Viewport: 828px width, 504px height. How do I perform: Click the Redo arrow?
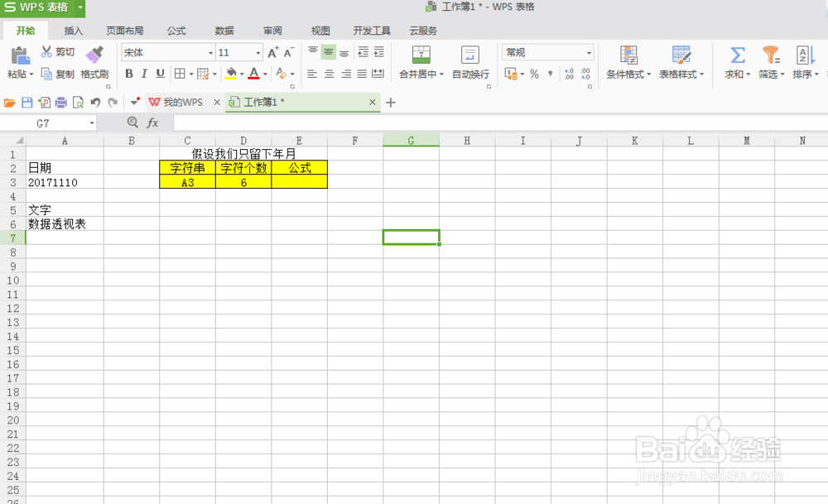point(113,103)
